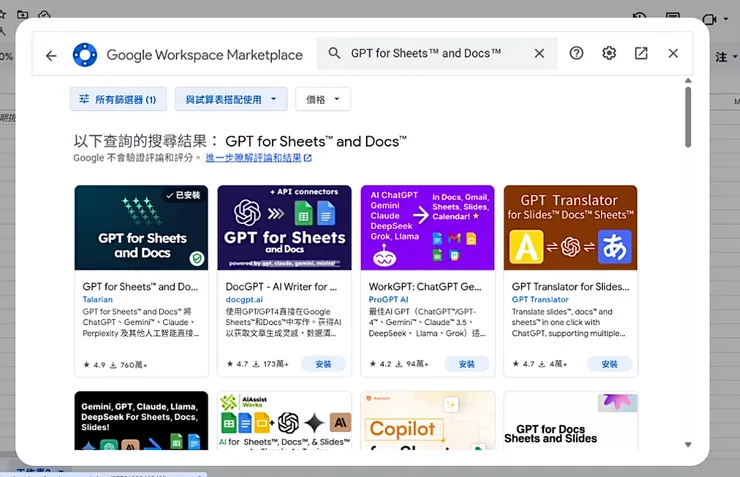Click the 4萬+ download count
Image resolution: width=740 pixels, height=477 pixels.
pos(558,364)
